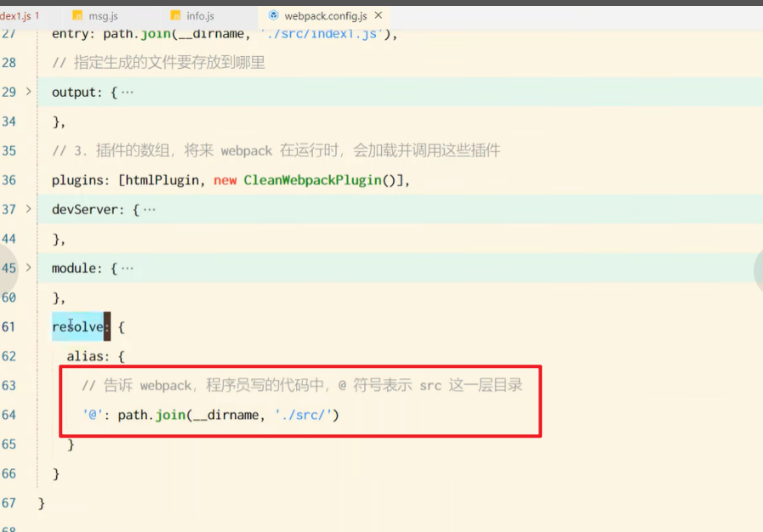Click the msg.js file icon in tab
Screen dimensions: 763x532
click(x=77, y=15)
